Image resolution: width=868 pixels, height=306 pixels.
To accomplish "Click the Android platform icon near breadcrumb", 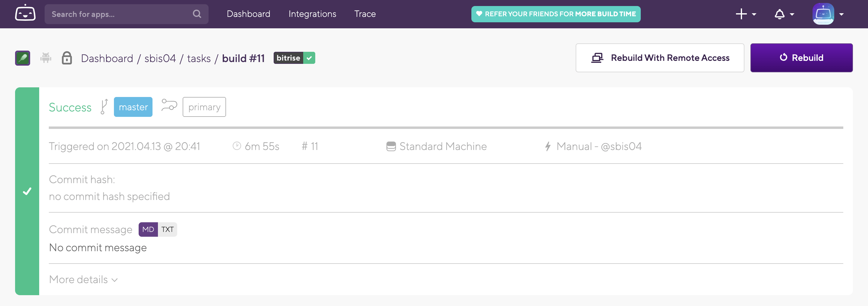I will (46, 58).
